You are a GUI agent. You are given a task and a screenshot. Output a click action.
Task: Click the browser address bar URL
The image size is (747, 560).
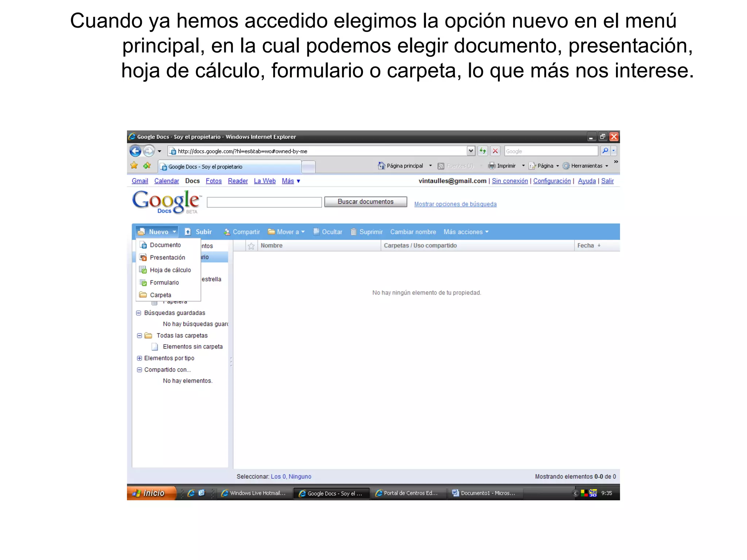point(317,151)
